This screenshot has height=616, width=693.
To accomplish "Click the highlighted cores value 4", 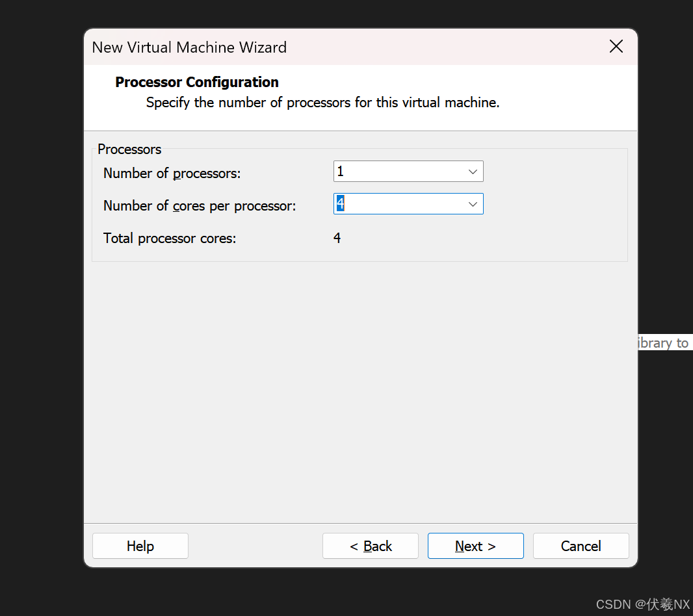I will 341,203.
